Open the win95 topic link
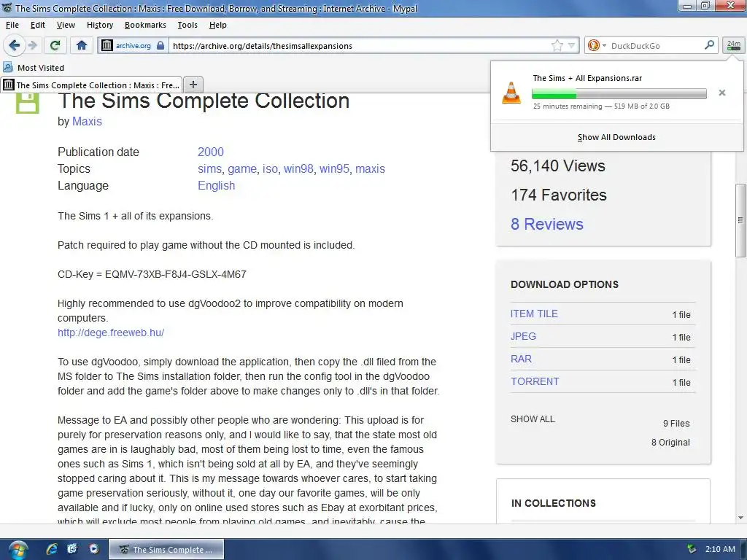This screenshot has height=560, width=747. click(x=334, y=169)
